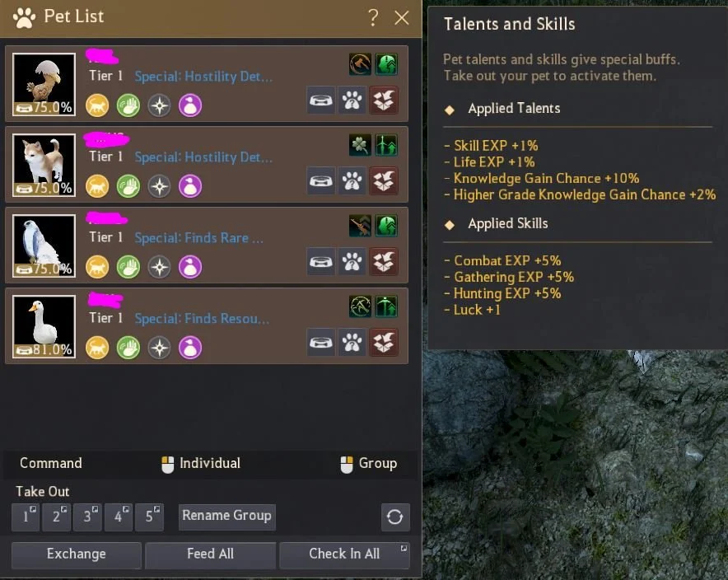The image size is (728, 580).
Task: Expand the Check In All corner option
Action: click(x=404, y=549)
